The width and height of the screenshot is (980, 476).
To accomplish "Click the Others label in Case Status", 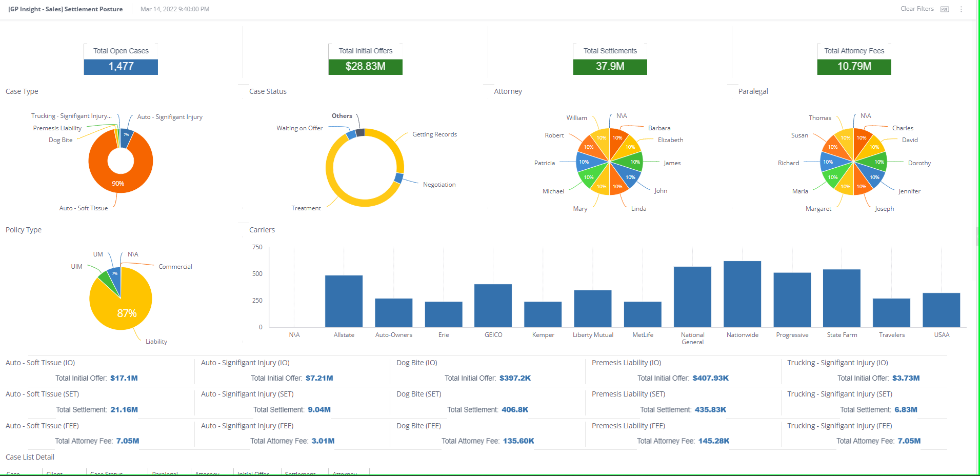I will point(342,116).
